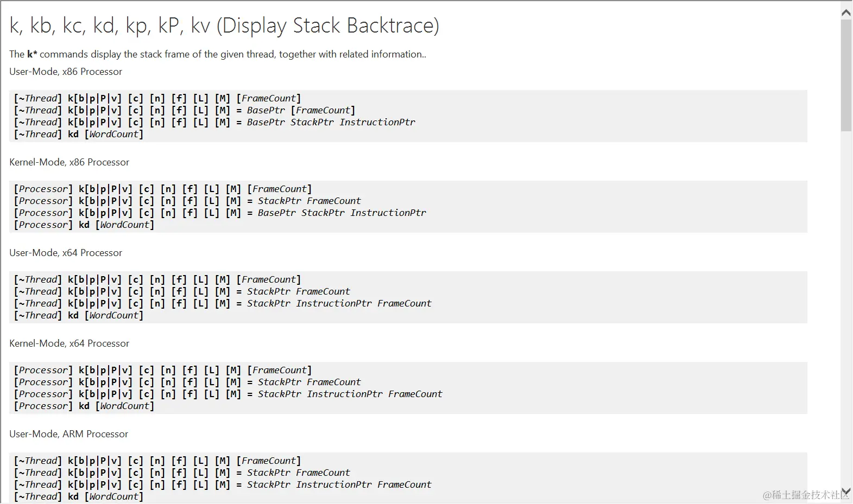Click the Kernel-Mode x86 line = StackPtr FrameCount
This screenshot has height=504, width=853.
[187, 201]
